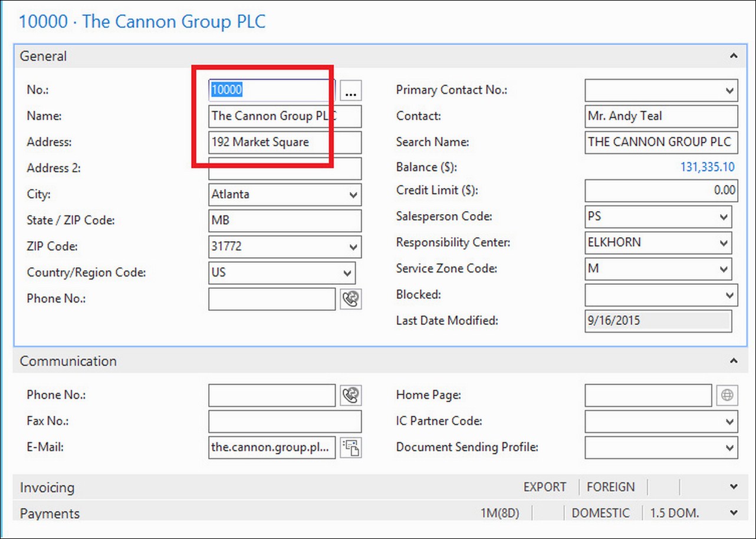This screenshot has width=756, height=539.
Task: Click the General Phone No. input field
Action: (x=272, y=299)
